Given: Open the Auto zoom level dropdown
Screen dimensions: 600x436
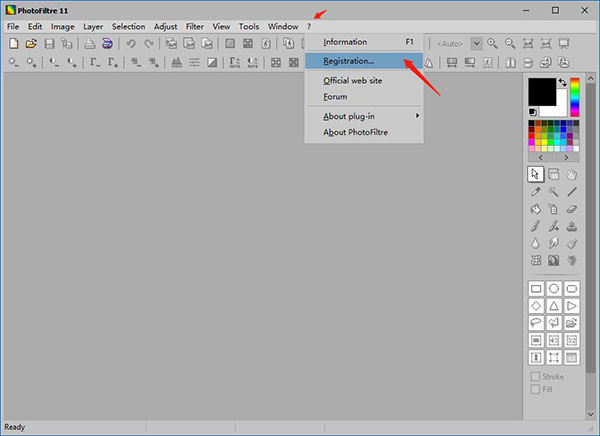Looking at the screenshot, I should coord(476,44).
